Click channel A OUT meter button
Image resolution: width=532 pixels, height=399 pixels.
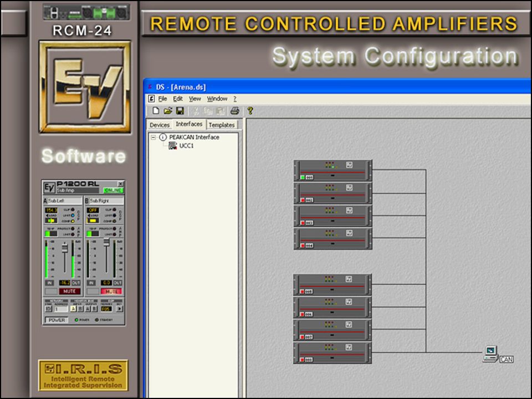76,283
